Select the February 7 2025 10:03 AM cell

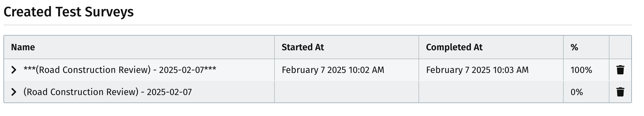pos(477,70)
